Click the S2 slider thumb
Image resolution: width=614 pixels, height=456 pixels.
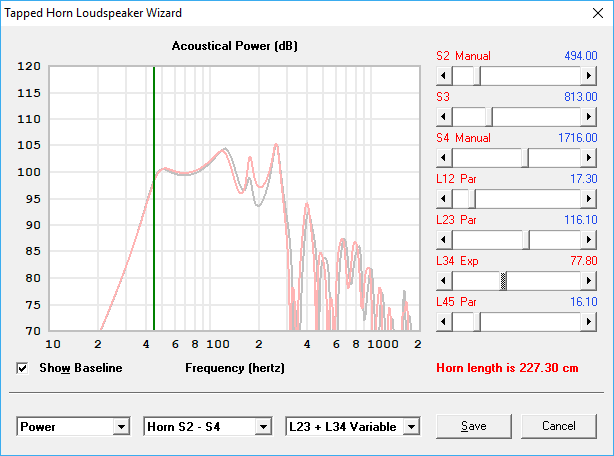point(477,76)
